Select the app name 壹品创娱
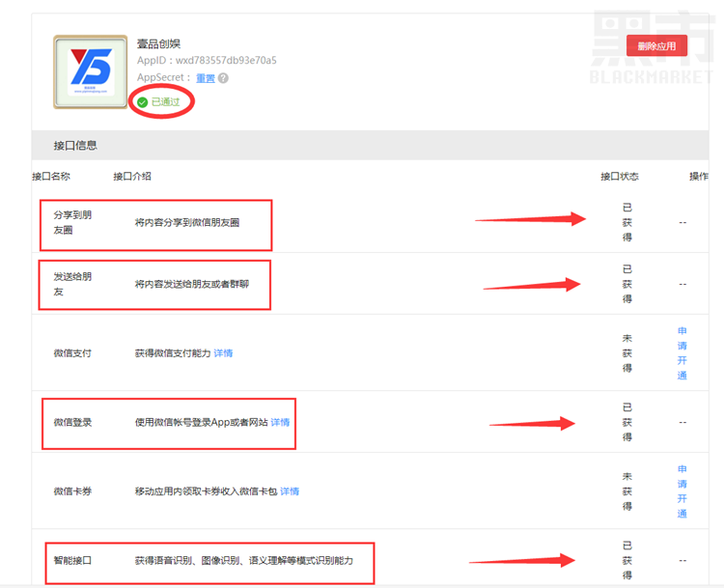 click(x=158, y=43)
